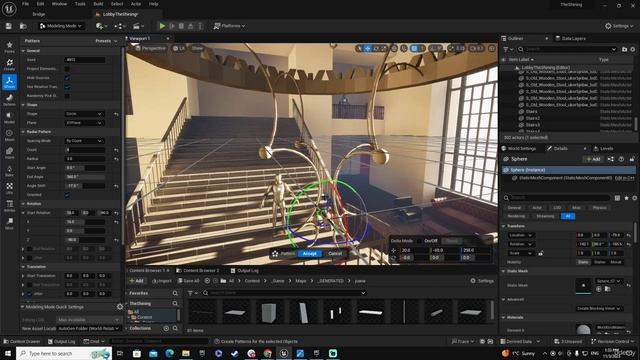This screenshot has height=360, width=640.
Task: Click the Add button in Details panel
Action: point(593,159)
